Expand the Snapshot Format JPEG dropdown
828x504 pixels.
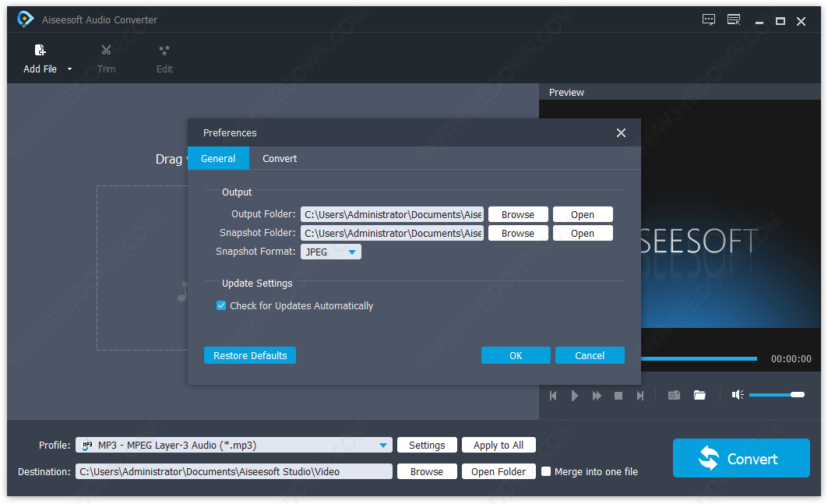pyautogui.click(x=330, y=252)
